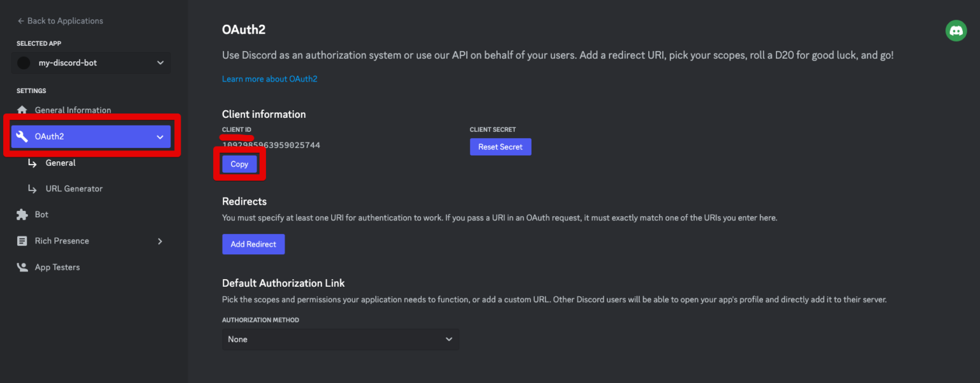Click the Client ID number text

pos(271,145)
